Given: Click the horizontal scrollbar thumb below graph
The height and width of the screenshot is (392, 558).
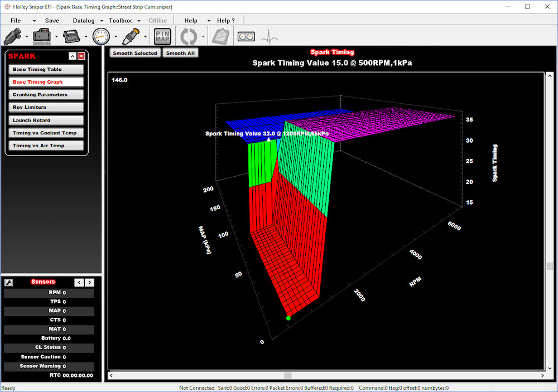Looking at the screenshot, I should (288, 376).
